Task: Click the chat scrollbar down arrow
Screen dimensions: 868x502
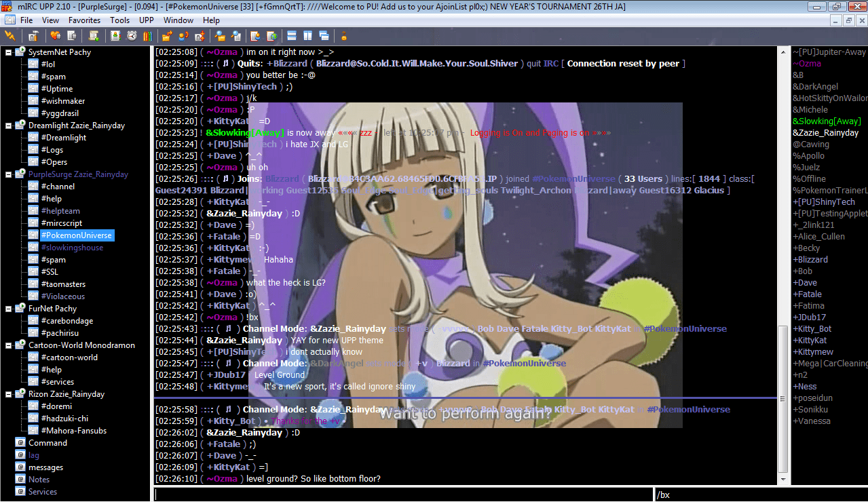Action: (x=782, y=478)
